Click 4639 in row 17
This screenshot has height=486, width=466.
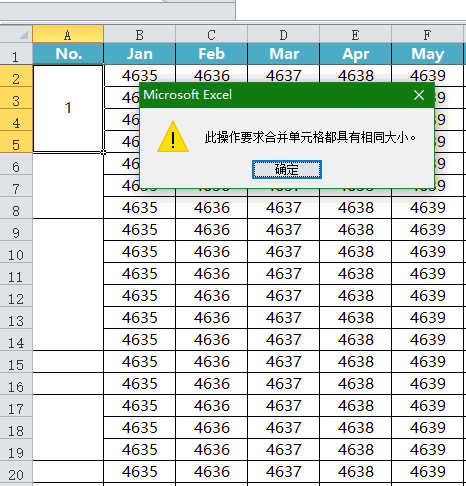[x=428, y=406]
